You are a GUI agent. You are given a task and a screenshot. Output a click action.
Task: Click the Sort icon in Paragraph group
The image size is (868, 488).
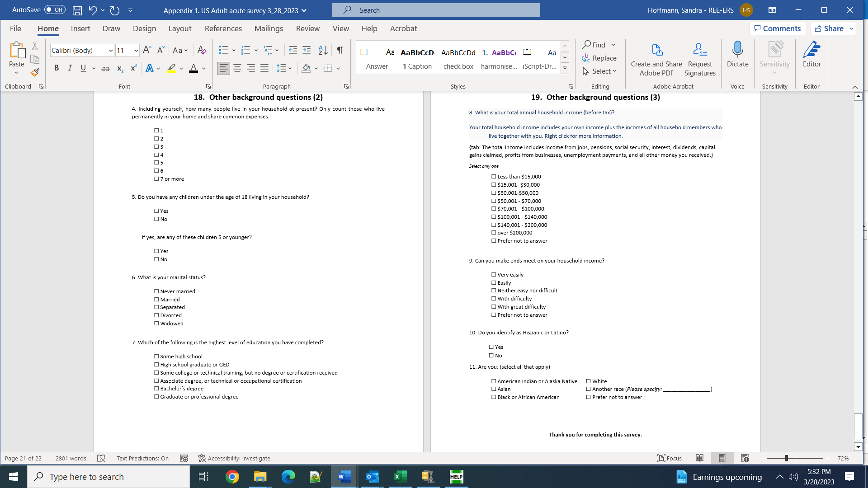click(x=323, y=50)
